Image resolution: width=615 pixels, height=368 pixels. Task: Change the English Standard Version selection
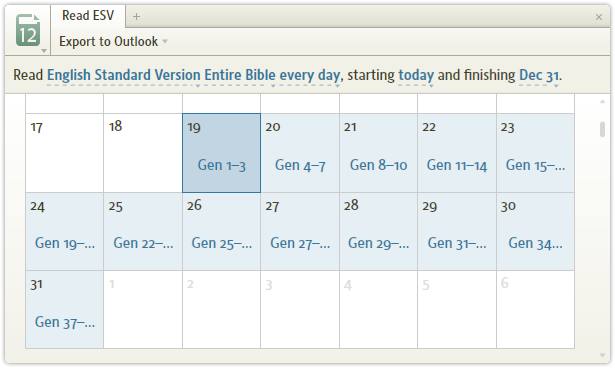click(124, 75)
